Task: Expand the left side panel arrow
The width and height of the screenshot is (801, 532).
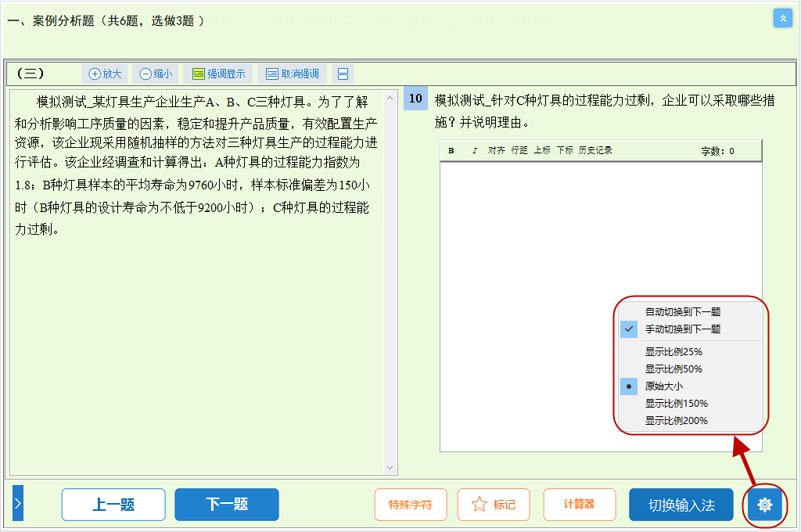Action: coord(18,505)
